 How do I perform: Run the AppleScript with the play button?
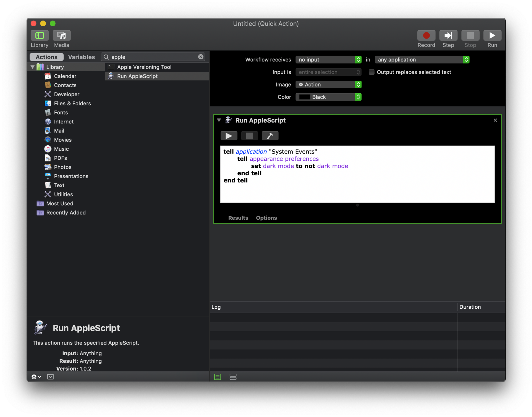pos(229,136)
